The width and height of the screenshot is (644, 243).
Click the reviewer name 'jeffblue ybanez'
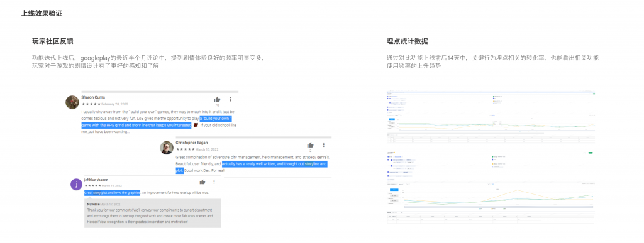click(x=96, y=180)
